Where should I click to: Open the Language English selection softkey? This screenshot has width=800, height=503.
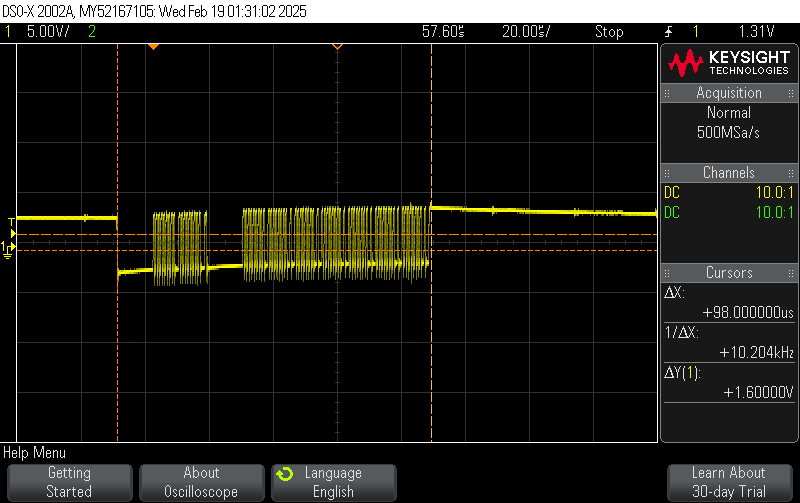[333, 482]
